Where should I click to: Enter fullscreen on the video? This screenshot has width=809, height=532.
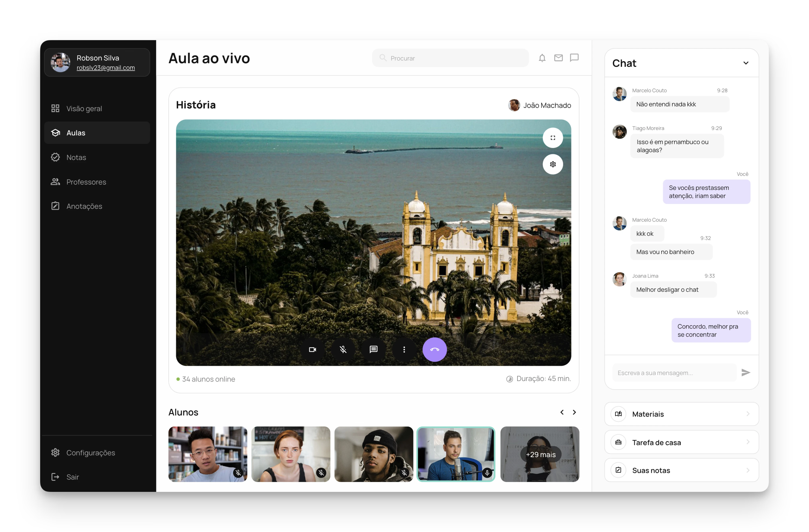point(553,138)
